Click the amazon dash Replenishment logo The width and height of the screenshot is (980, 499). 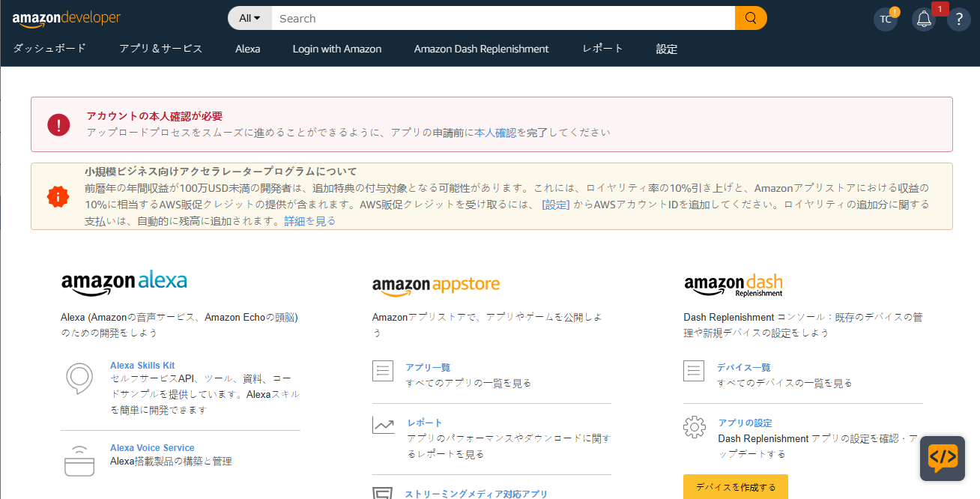coord(734,285)
